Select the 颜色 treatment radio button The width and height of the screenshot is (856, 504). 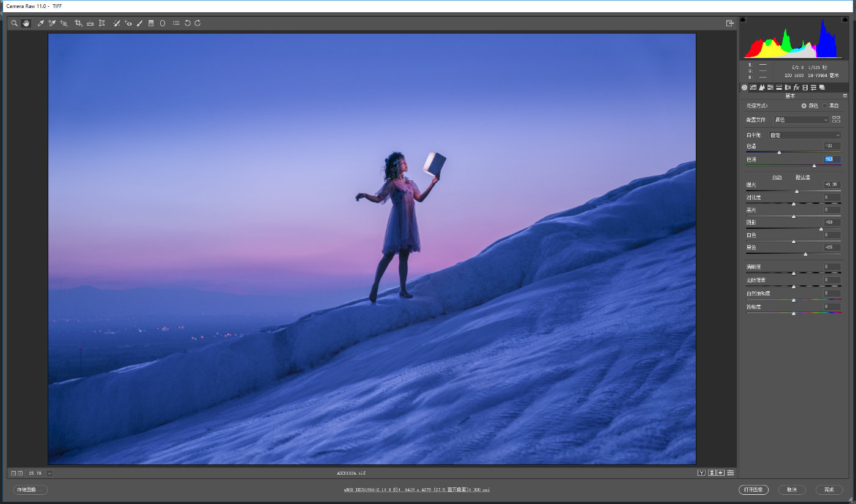point(804,106)
